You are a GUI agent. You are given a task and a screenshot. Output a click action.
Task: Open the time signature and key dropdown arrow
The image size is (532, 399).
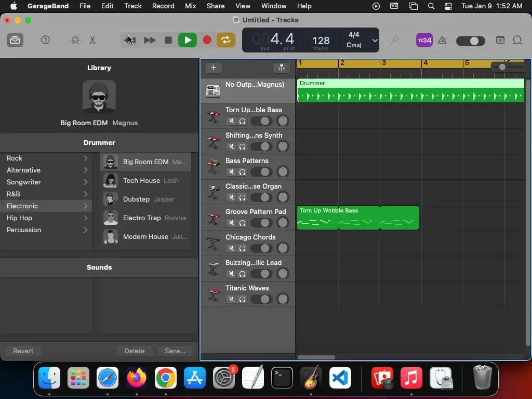tap(375, 41)
